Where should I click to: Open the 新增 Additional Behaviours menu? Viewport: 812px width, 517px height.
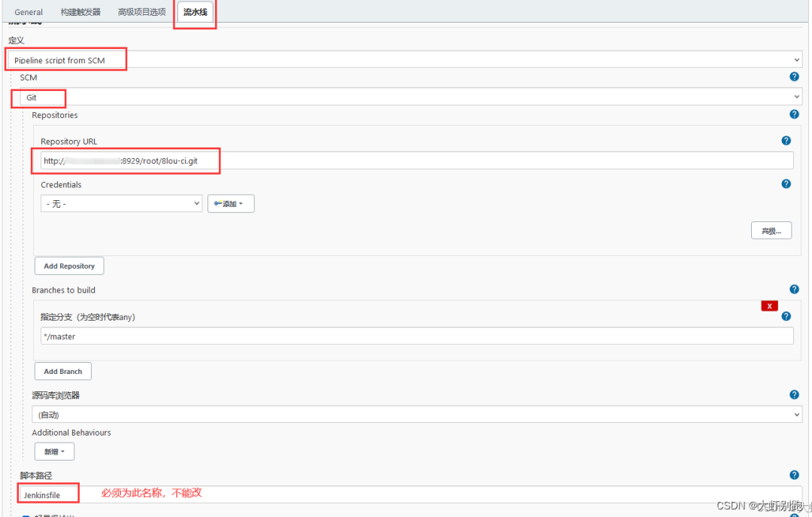pos(54,452)
